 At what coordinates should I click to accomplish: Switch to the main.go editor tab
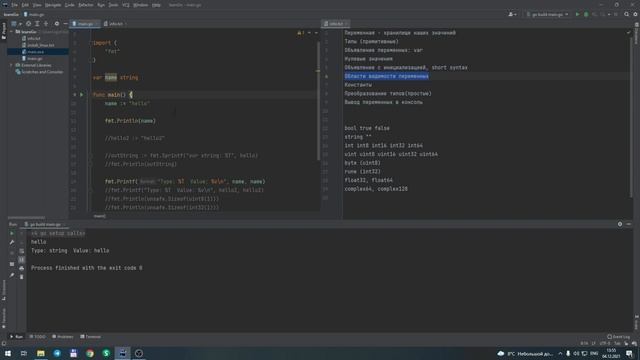point(85,24)
